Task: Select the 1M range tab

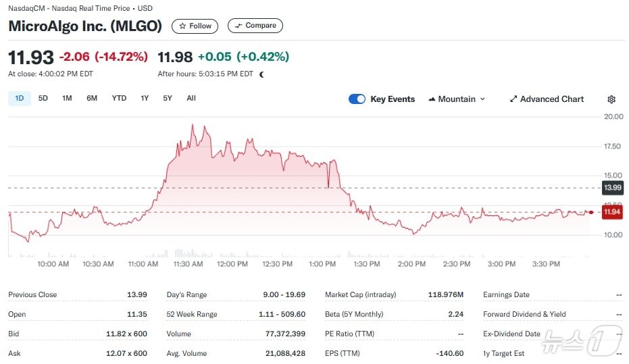Action: (67, 99)
